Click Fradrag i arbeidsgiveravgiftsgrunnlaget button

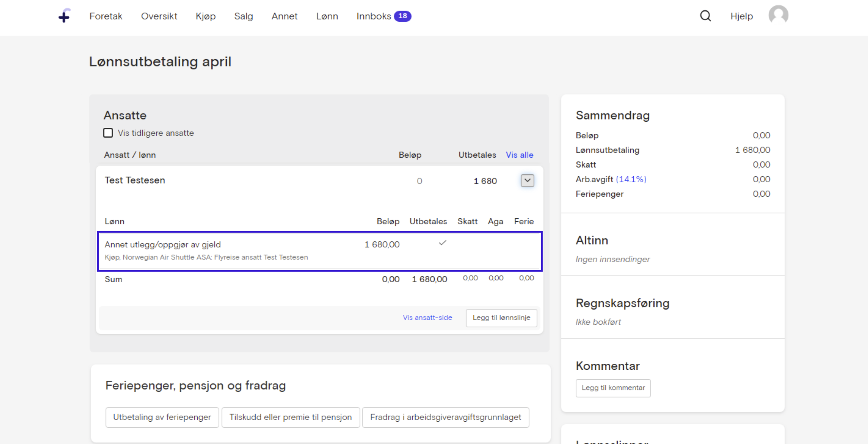[x=446, y=417]
